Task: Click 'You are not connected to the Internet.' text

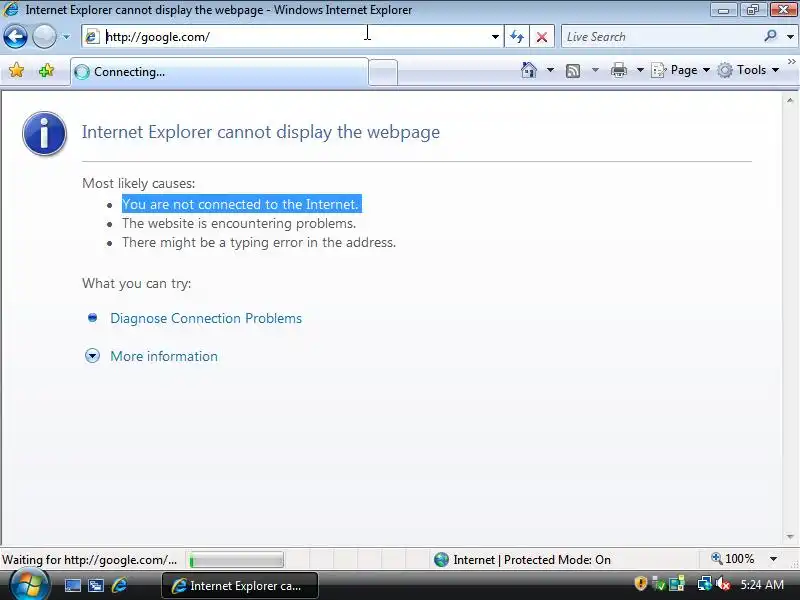Action: click(x=241, y=204)
